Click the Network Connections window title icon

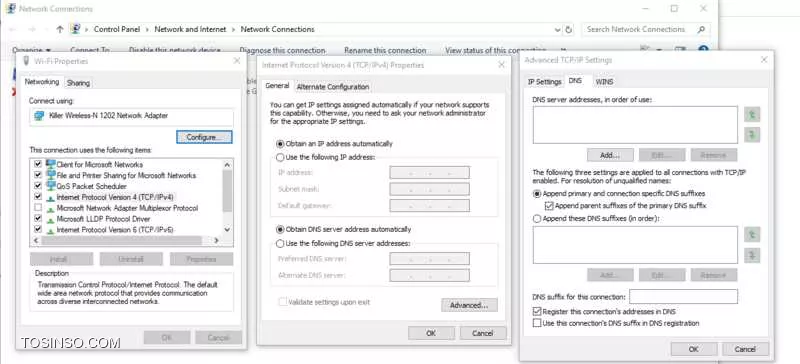point(11,8)
